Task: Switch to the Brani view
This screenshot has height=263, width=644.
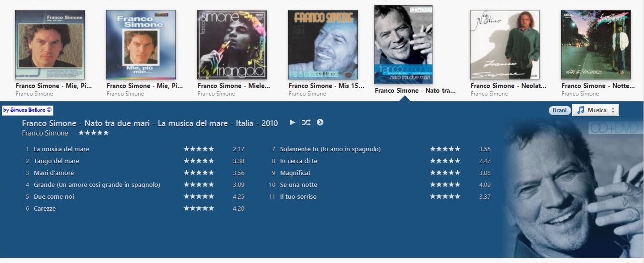Action: coord(560,110)
